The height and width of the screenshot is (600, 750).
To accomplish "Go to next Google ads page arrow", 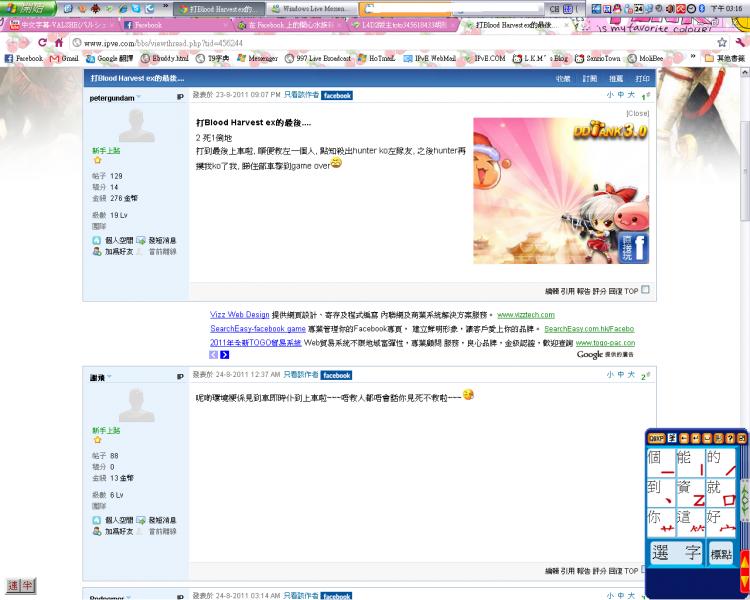I will pyautogui.click(x=224, y=355).
